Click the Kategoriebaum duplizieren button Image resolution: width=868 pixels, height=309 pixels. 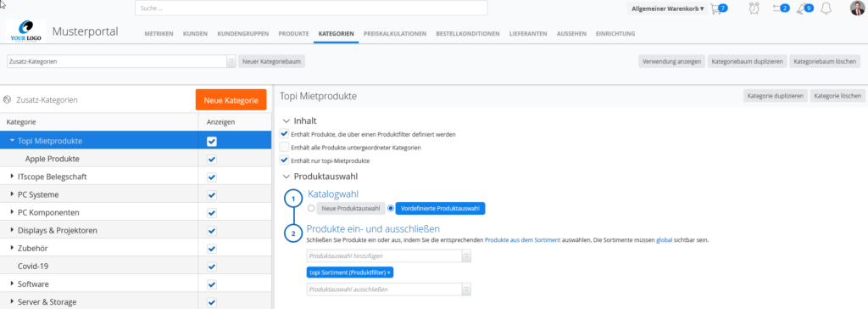[x=748, y=62]
